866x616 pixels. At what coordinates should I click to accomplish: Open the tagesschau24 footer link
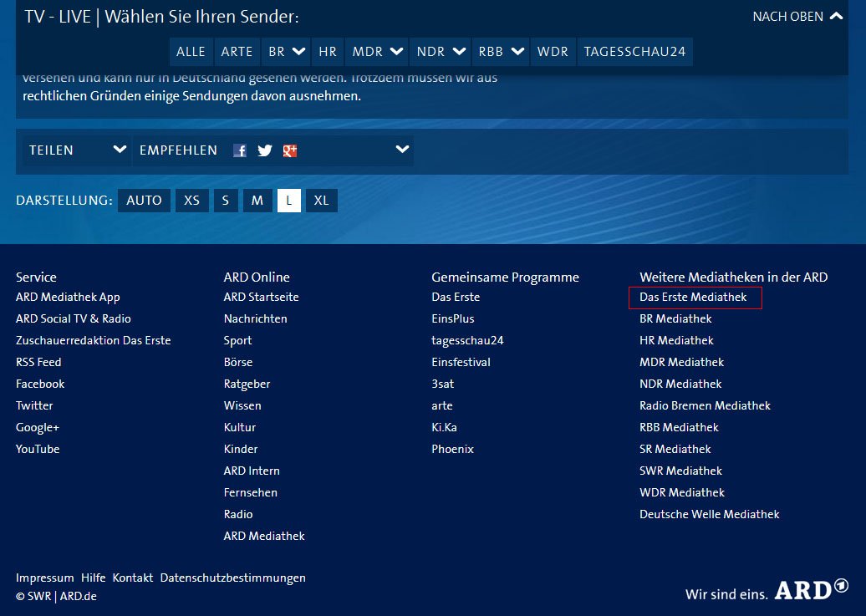[468, 341]
